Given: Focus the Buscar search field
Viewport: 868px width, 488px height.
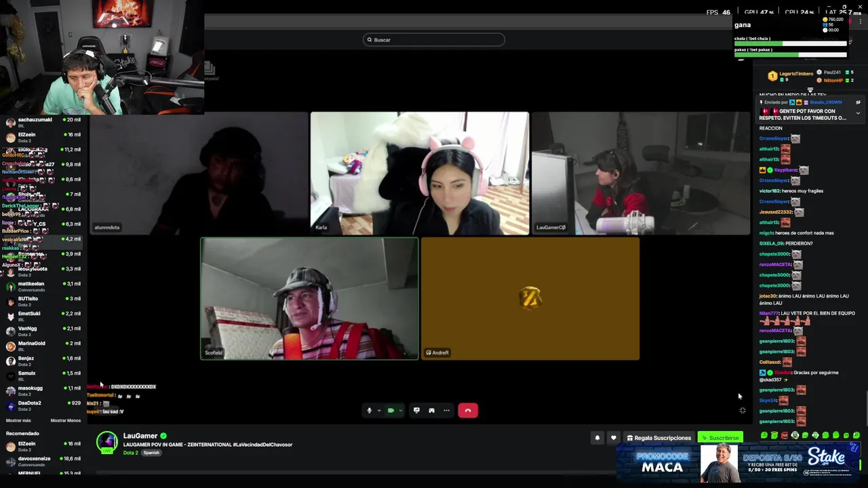Looking at the screenshot, I should [434, 39].
